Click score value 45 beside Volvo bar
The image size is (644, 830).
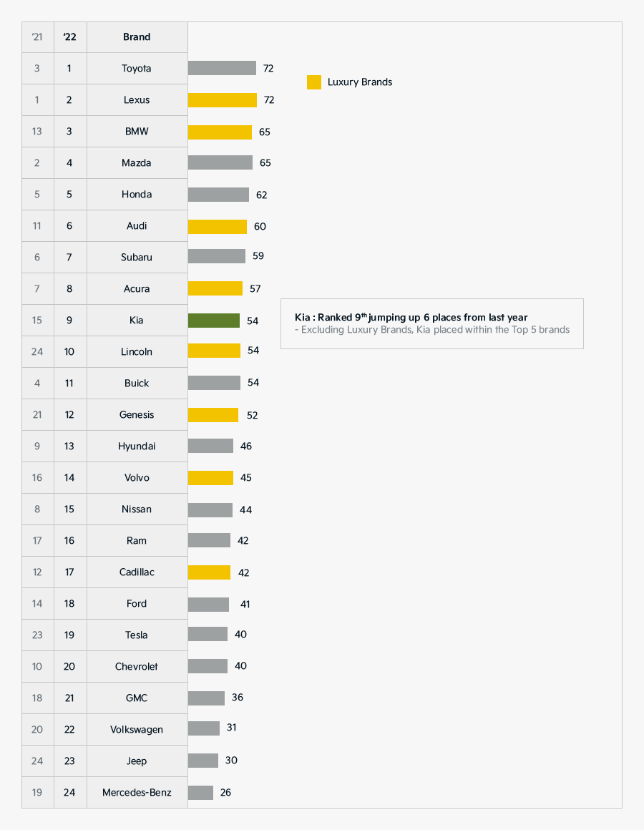click(246, 477)
